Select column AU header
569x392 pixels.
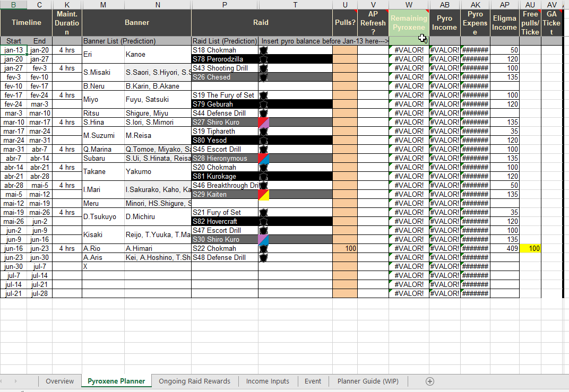pos(530,5)
